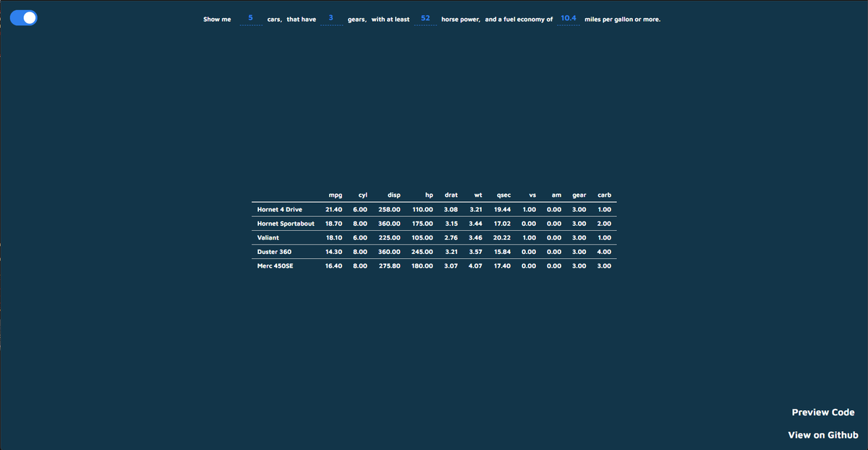Screen dimensions: 868x450
Task: Click the qsec value 17.02 for Hornet Sportabout
Action: coord(502,224)
